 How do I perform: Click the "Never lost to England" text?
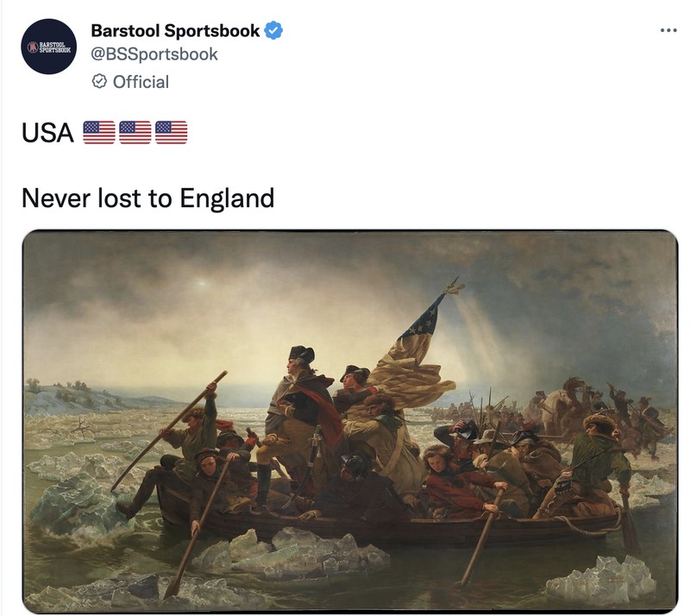(147, 198)
